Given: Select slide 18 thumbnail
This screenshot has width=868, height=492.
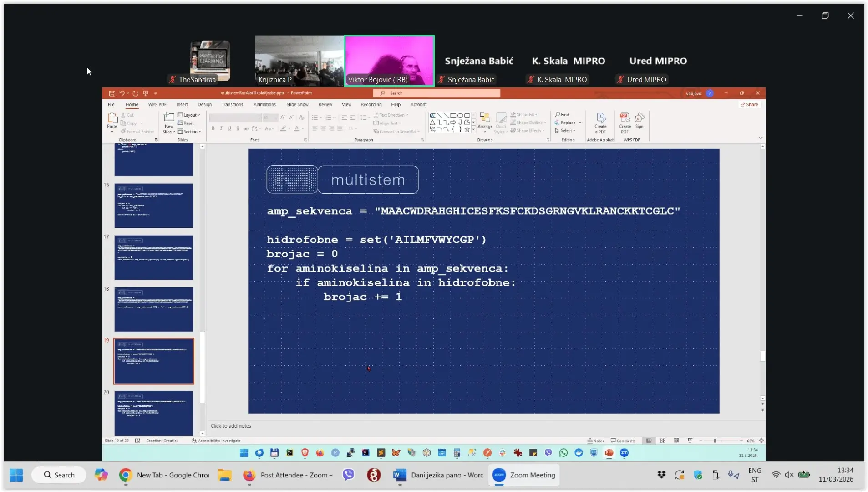Looking at the screenshot, I should (153, 309).
